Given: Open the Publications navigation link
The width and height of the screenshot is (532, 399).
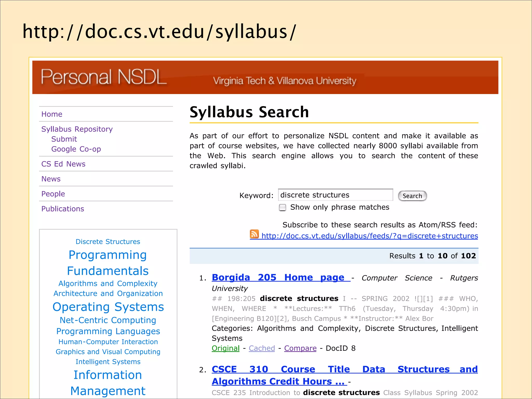Looking at the screenshot, I should click(63, 209).
